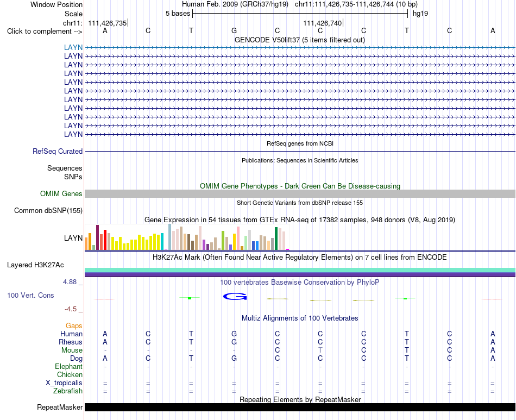Click the gray OMIM Genes item bar
This screenshot has width=516, height=420.
(300, 193)
